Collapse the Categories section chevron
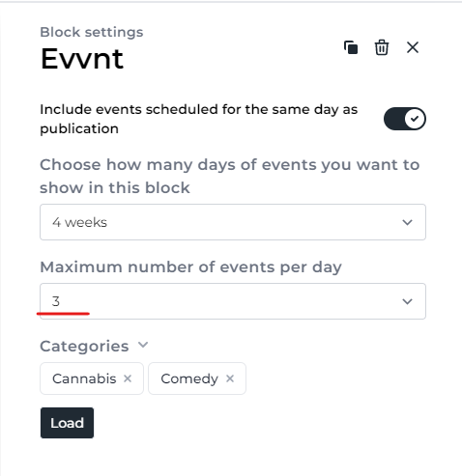This screenshot has height=476, width=462. tap(143, 345)
